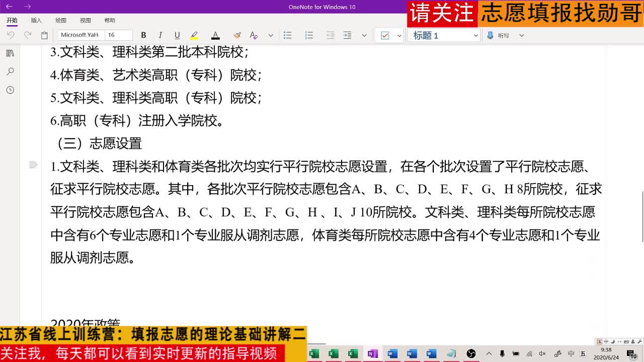The image size is (644, 362).
Task: Show notebooks navigation in sidebar
Action: tap(10, 53)
